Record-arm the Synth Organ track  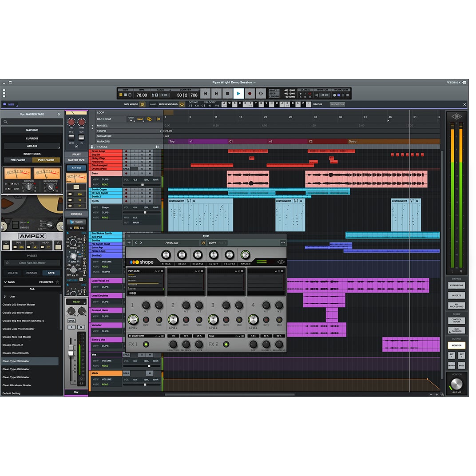pyautogui.click(x=126, y=190)
